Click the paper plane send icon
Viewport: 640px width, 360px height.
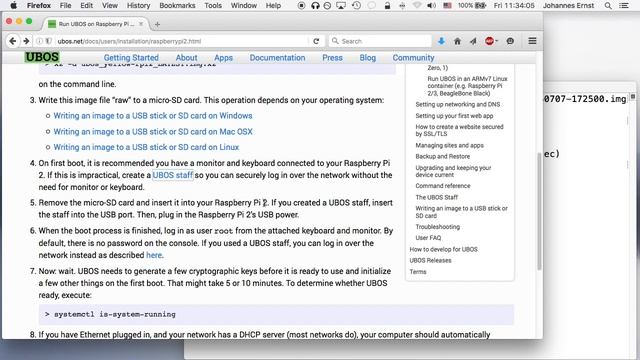(473, 41)
